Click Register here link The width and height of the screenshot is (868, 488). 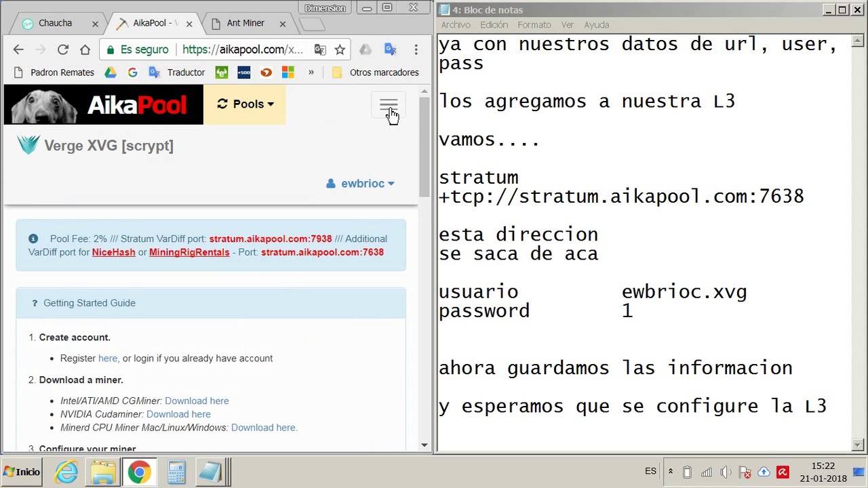(108, 358)
